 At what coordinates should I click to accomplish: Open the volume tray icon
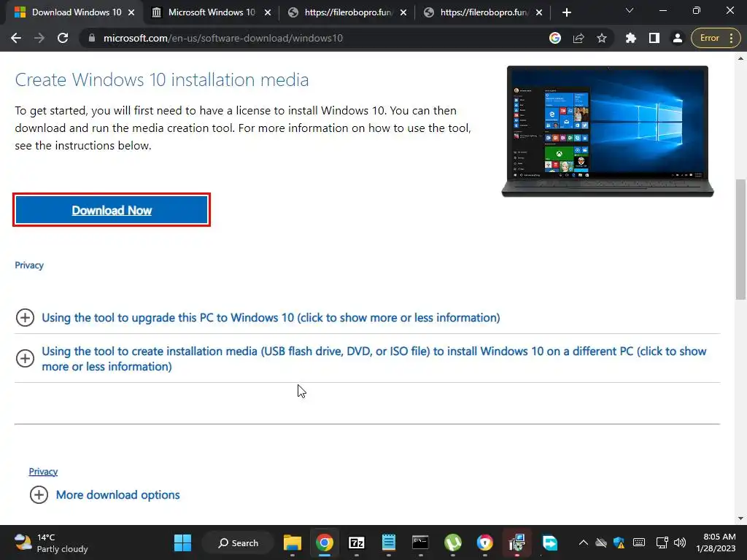click(680, 542)
